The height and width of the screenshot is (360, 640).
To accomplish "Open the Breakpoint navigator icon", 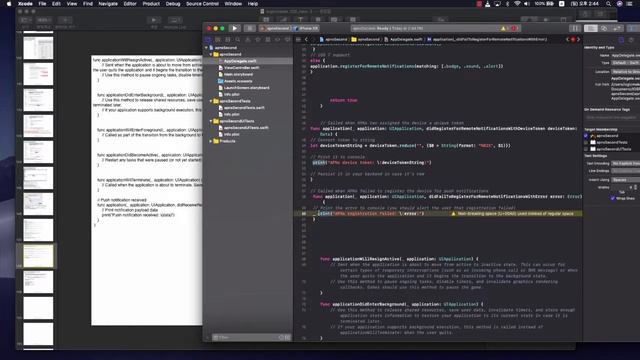I will point(278,40).
